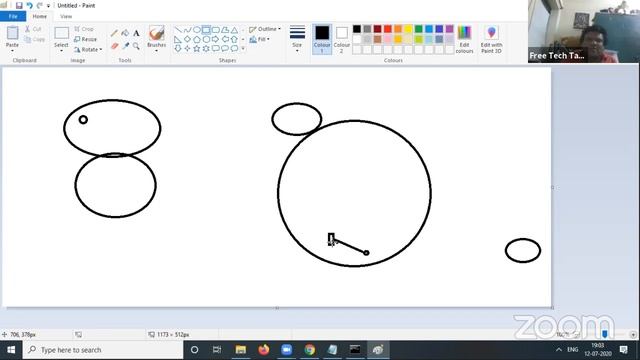Open the shape Fill dropdown
Screen dimensions: 640x360
tap(260, 39)
